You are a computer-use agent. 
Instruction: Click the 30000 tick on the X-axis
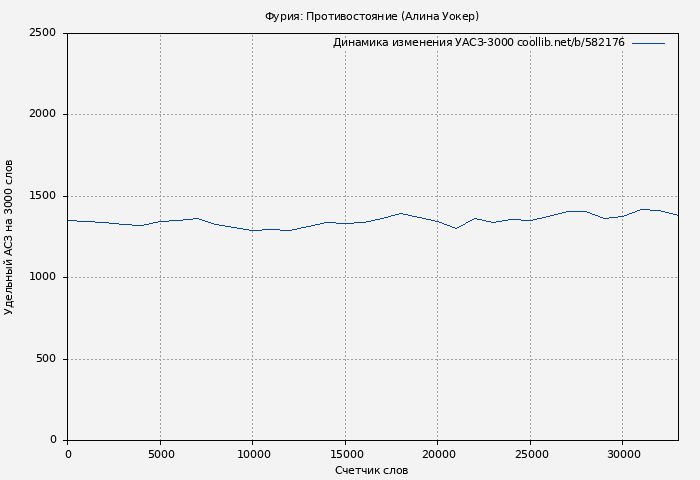point(623,454)
